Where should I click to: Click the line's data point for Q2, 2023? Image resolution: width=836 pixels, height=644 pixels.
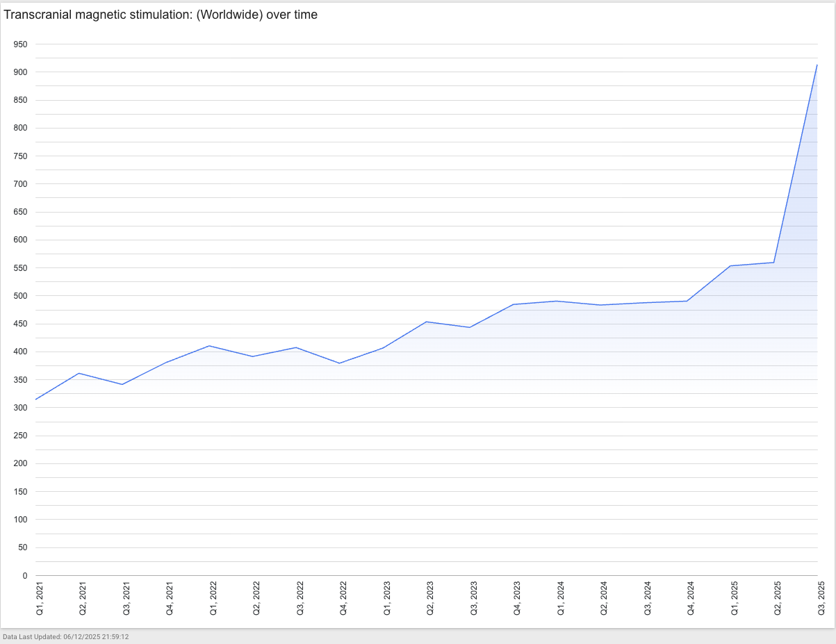(x=426, y=322)
